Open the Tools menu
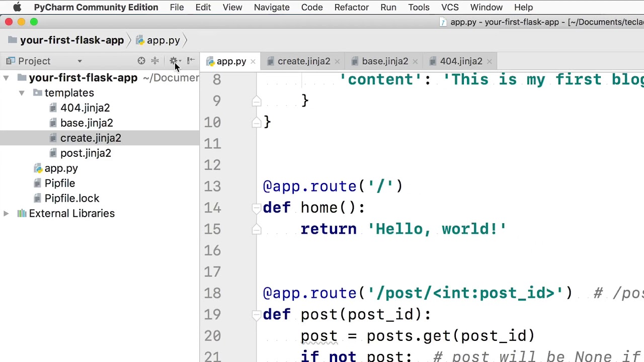The image size is (644, 362). pos(419,8)
